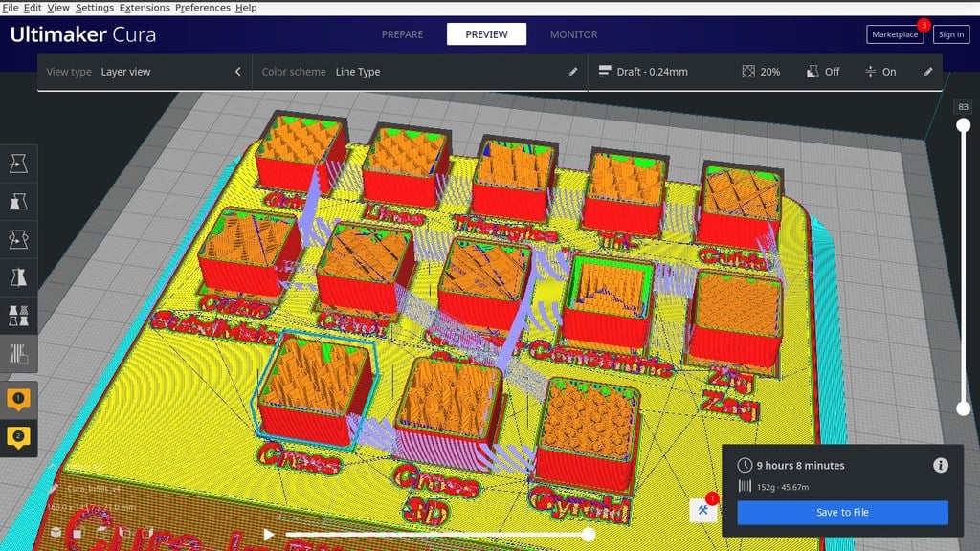The width and height of the screenshot is (980, 551).
Task: Switch to the PREPARE tab
Action: click(402, 34)
